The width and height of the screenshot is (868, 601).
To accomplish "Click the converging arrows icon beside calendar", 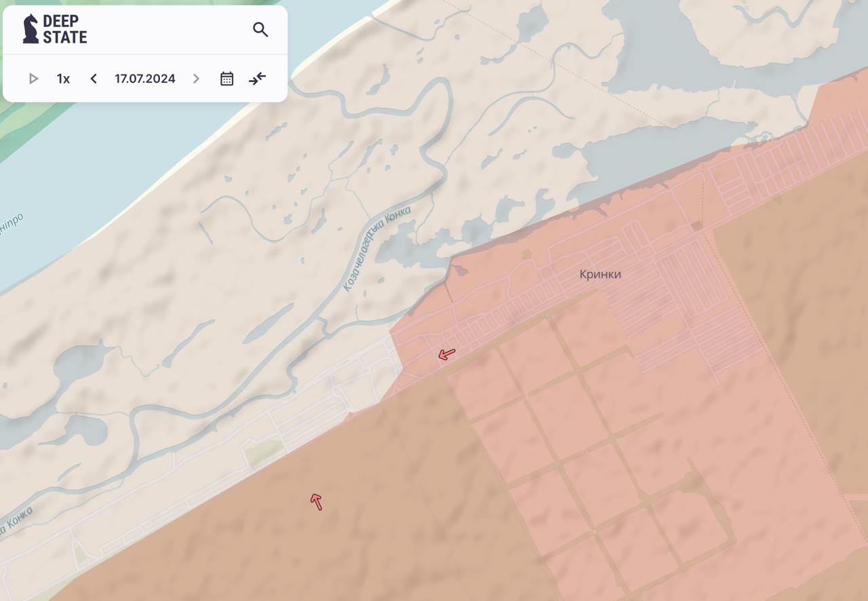I will [257, 79].
